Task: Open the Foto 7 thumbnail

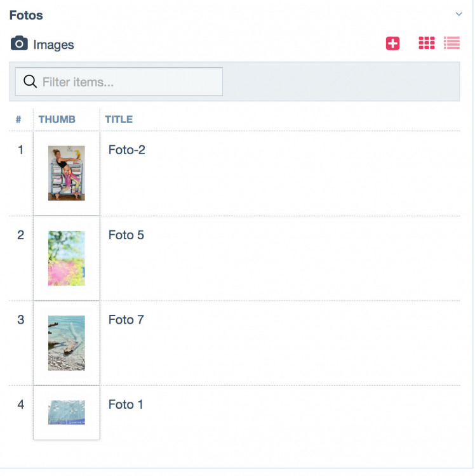Action: [67, 343]
